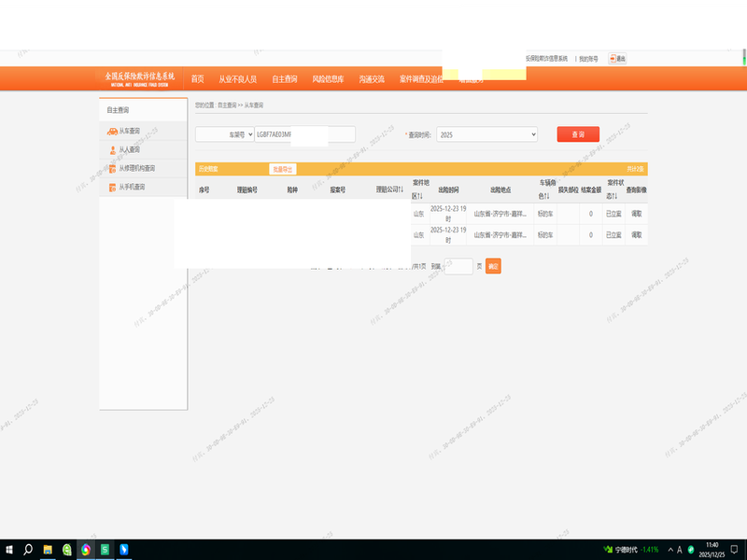Viewport: 747px width, 560px height.
Task: Click the car icon beside 从车查询
Action: point(112,132)
